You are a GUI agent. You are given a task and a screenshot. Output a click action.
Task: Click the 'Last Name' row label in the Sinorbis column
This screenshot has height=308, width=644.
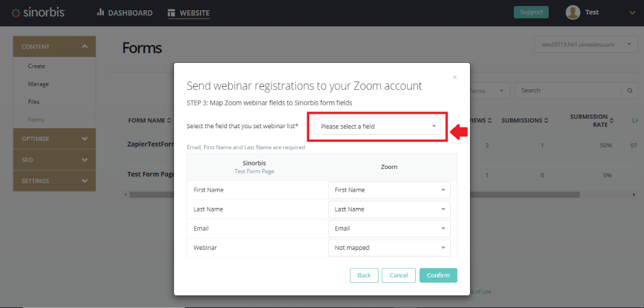click(x=208, y=209)
